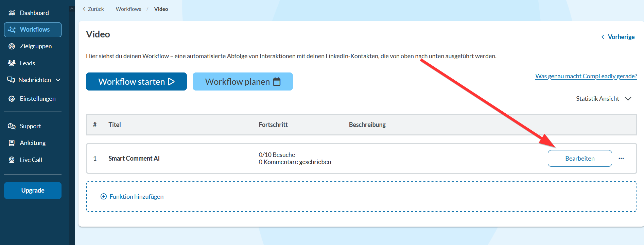Image resolution: width=644 pixels, height=245 pixels.
Task: Go to Vorherige workflow
Action: point(618,37)
